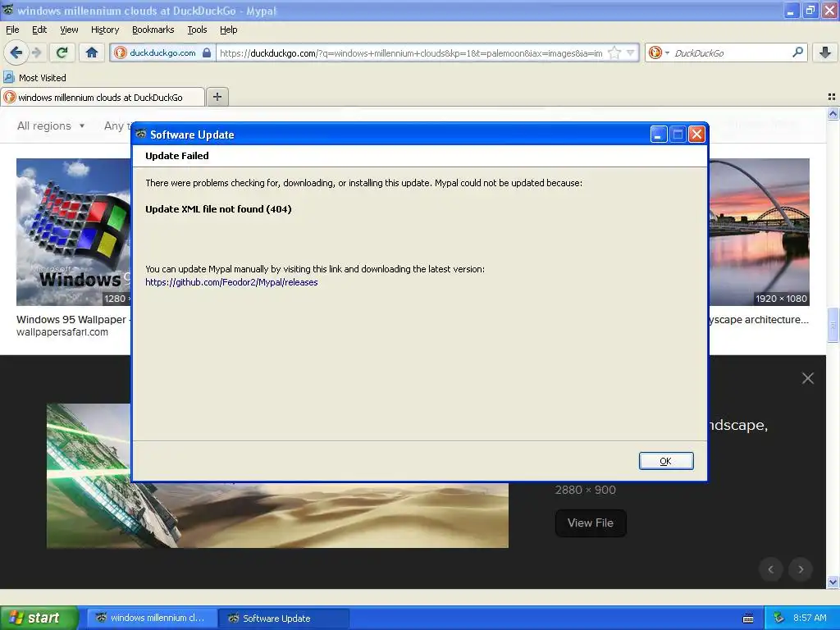This screenshot has width=840, height=630.
Task: Open the bridge cityscape image thumbnail
Action: click(759, 232)
